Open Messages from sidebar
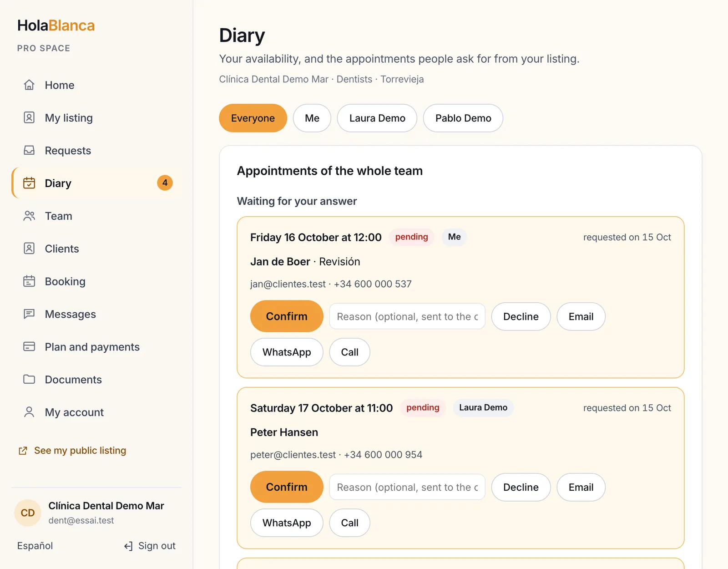Image resolution: width=728 pixels, height=569 pixels. click(96, 314)
